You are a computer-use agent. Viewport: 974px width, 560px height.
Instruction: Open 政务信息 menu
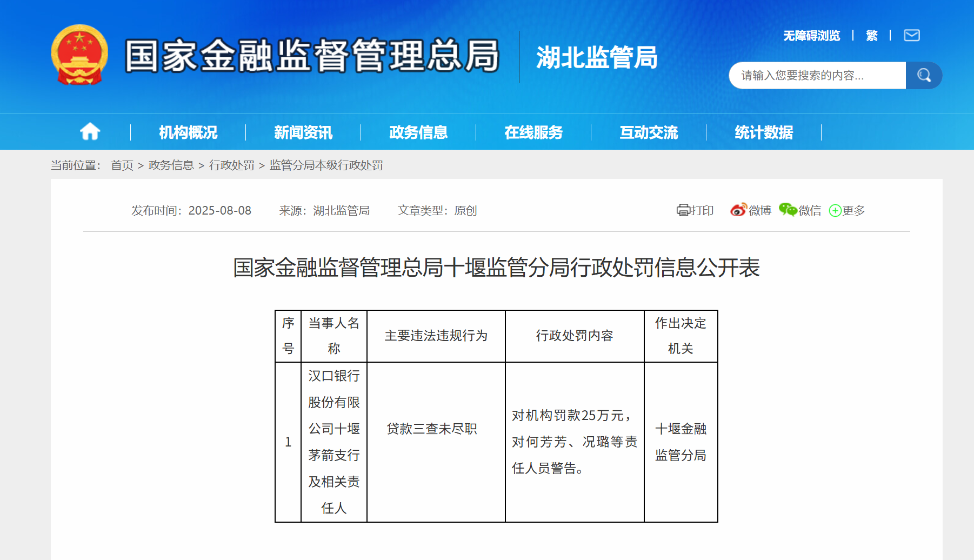[x=418, y=132]
